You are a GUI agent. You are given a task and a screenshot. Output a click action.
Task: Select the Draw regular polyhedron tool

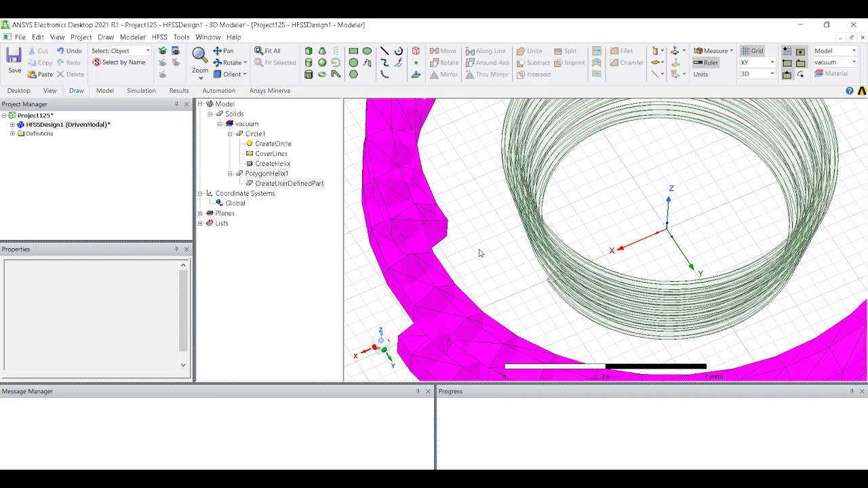pos(309,75)
